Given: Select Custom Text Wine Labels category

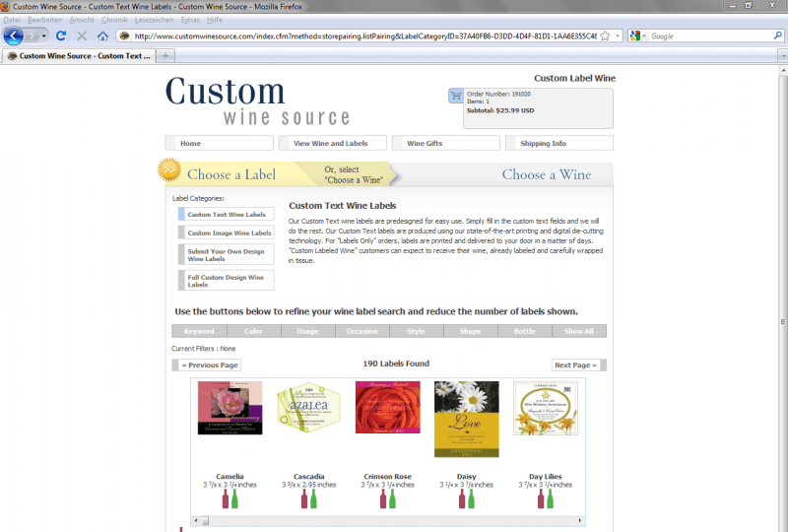Looking at the screenshot, I should point(227,214).
